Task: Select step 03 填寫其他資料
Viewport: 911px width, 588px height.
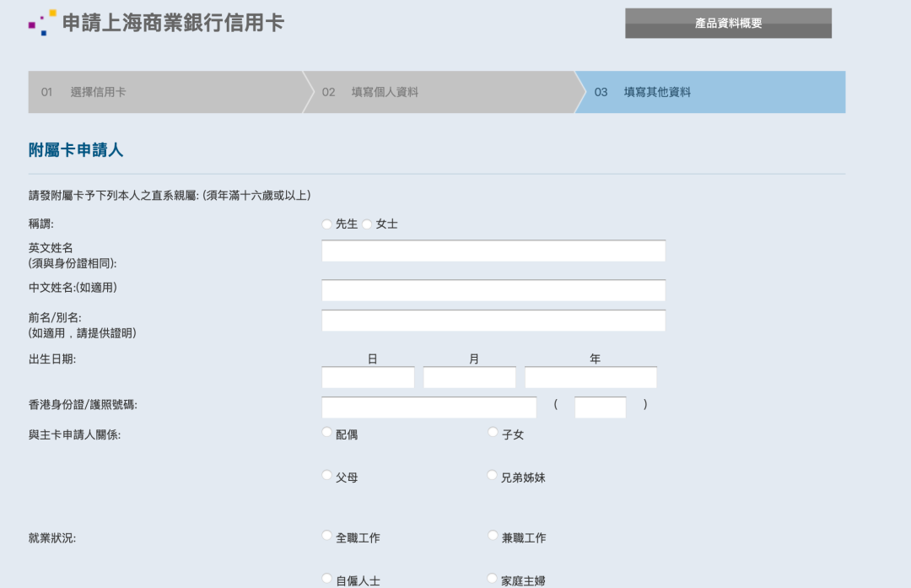Action: tap(711, 92)
